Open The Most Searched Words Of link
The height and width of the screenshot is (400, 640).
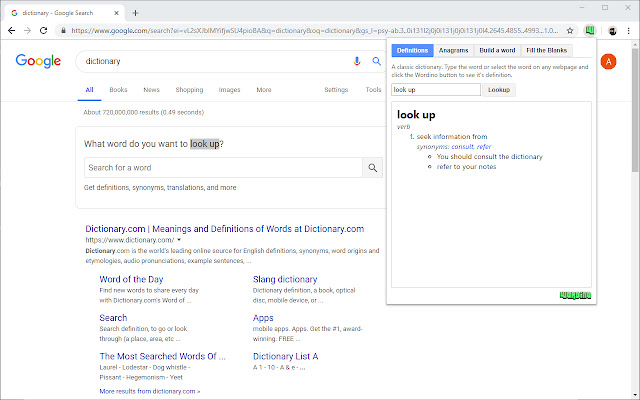click(162, 356)
